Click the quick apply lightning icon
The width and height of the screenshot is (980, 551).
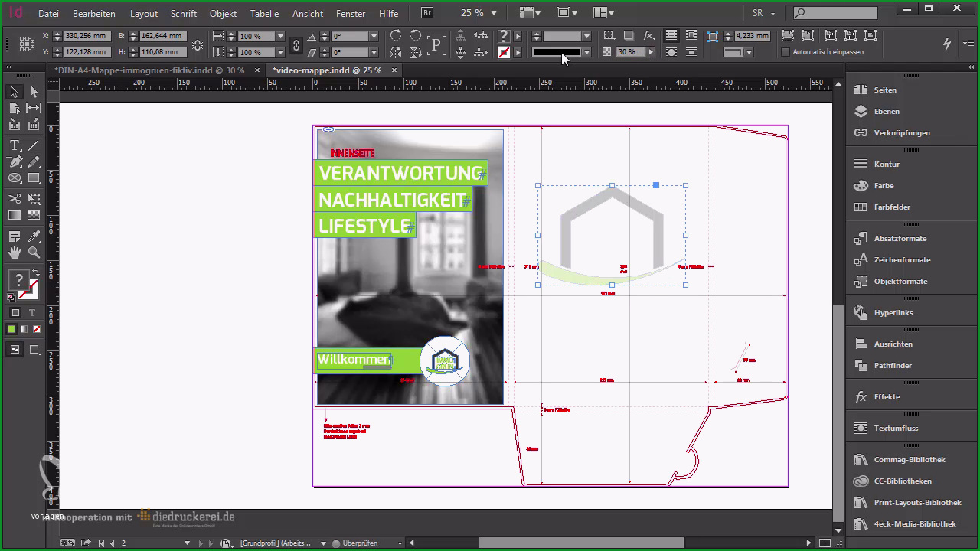tap(947, 44)
